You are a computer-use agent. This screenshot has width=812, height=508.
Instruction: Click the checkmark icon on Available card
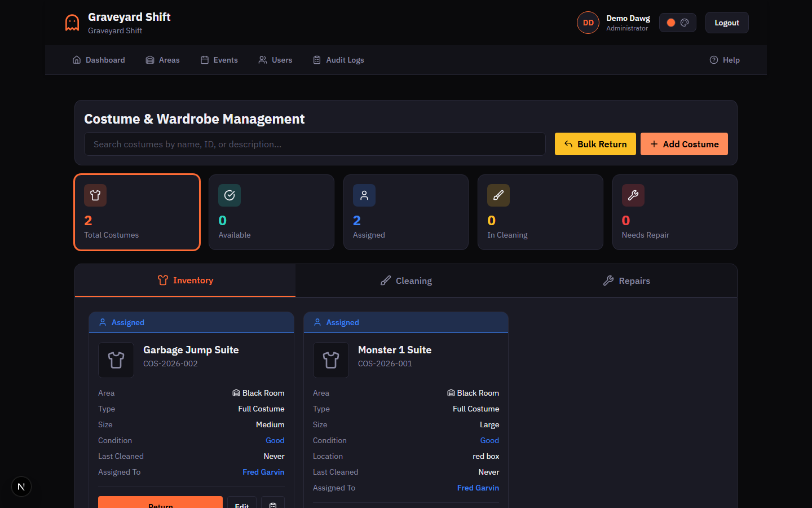pos(230,195)
